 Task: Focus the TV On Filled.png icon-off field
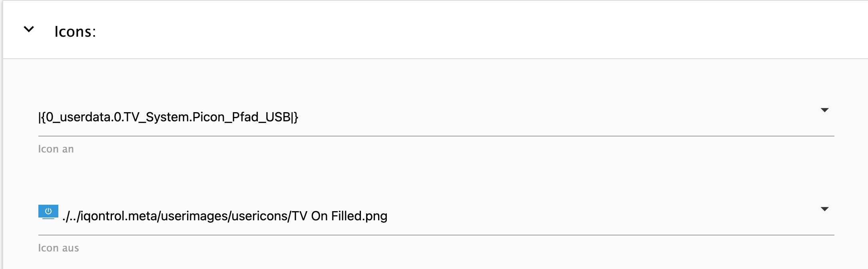(x=436, y=216)
